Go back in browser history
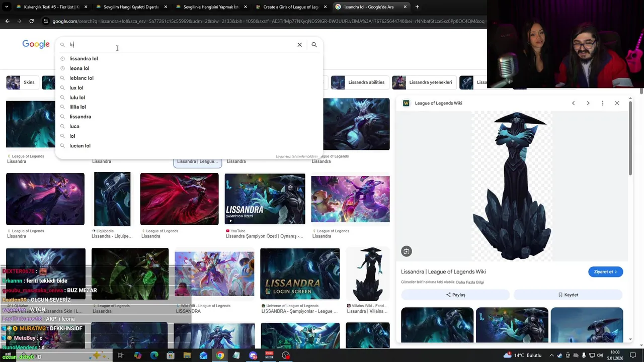Screen dimensions: 644x362 tap(7, 21)
